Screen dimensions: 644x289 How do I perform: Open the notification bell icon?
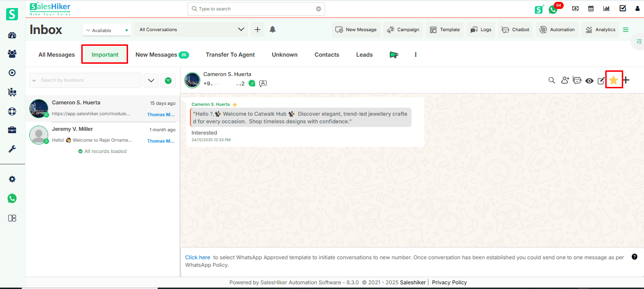(x=273, y=29)
